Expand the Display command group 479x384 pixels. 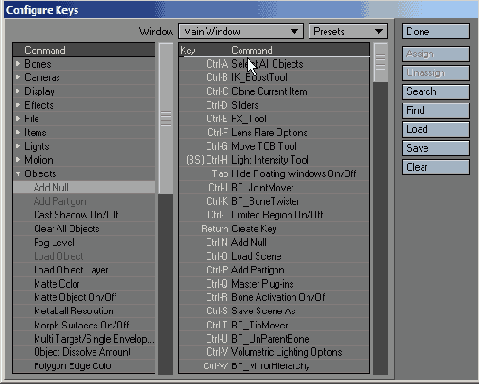pyautogui.click(x=18, y=91)
